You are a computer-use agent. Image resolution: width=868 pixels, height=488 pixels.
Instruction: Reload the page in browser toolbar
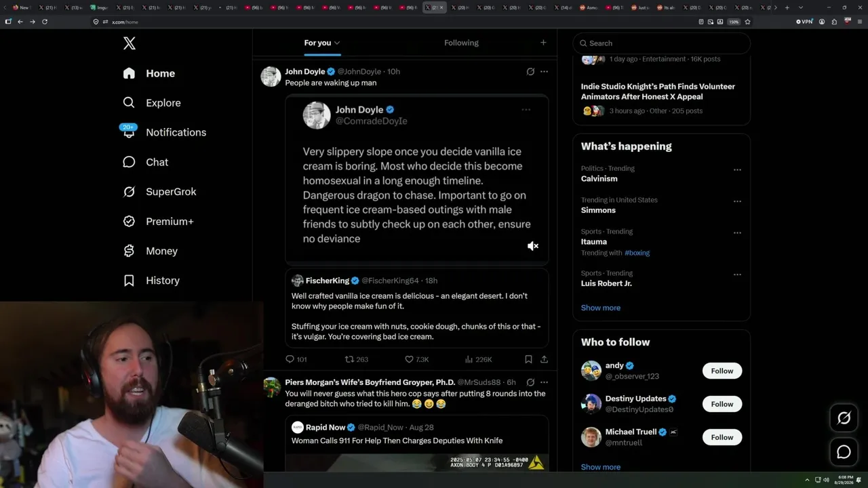45,22
